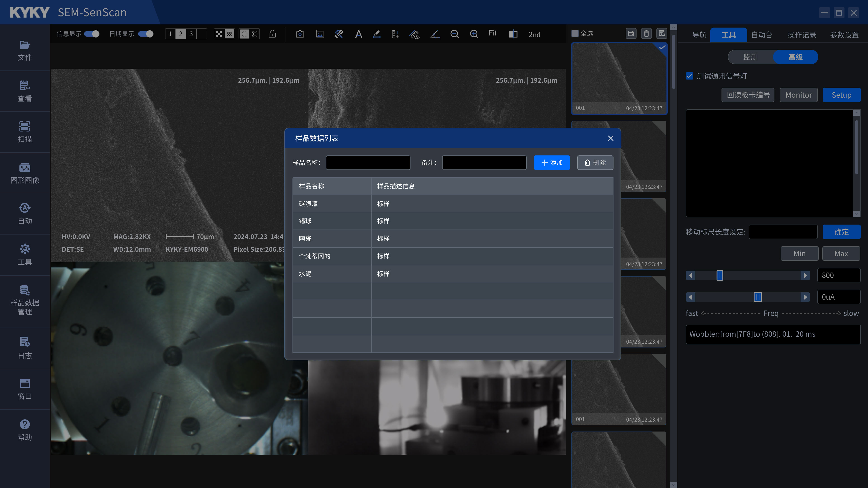This screenshot has height=488, width=868.
Task: Switch to the 自动台 tab
Action: click(x=762, y=35)
